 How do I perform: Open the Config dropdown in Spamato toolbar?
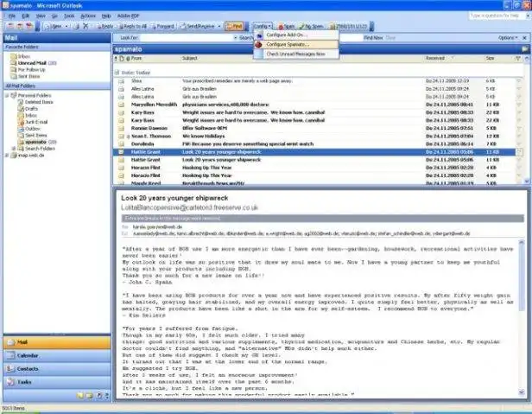tap(262, 26)
